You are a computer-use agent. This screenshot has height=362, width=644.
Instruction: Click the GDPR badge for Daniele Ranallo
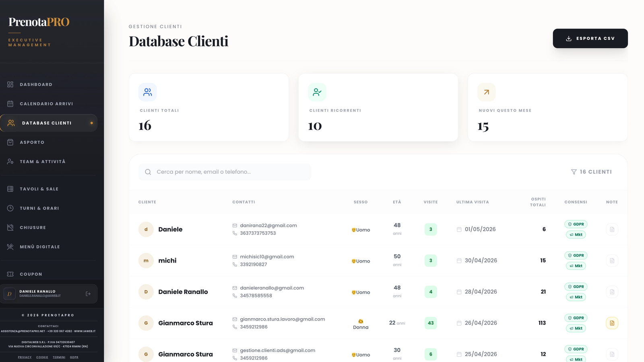pyautogui.click(x=576, y=287)
